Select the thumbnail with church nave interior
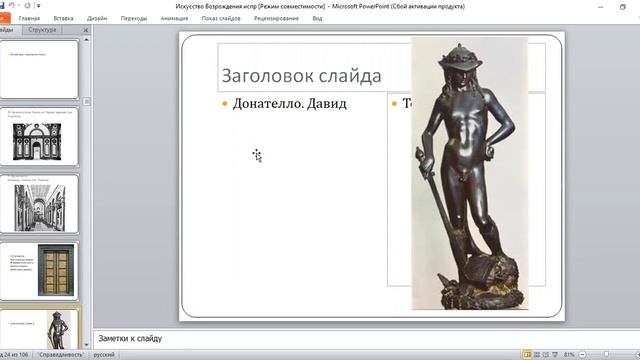Screen dimensions: 640x360 pyautogui.click(x=39, y=204)
